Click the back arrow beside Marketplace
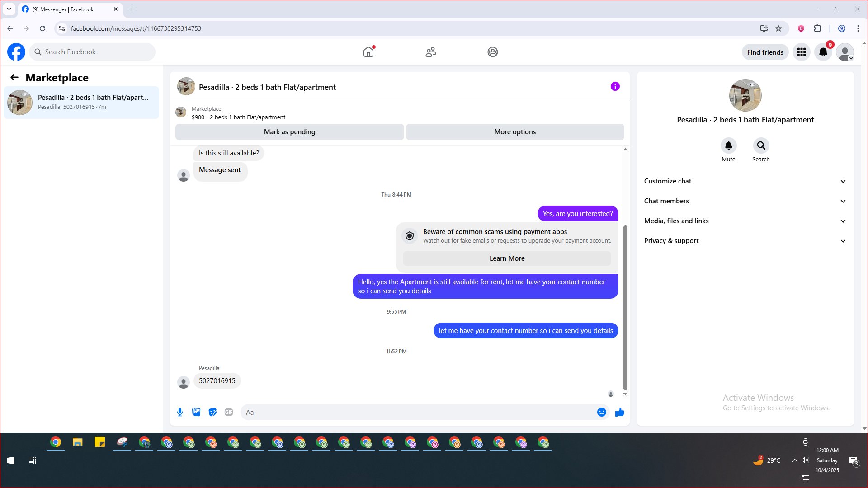The width and height of the screenshot is (868, 488). point(14,78)
